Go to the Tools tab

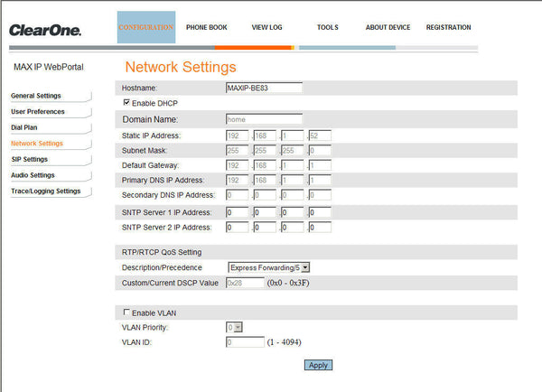pos(328,27)
